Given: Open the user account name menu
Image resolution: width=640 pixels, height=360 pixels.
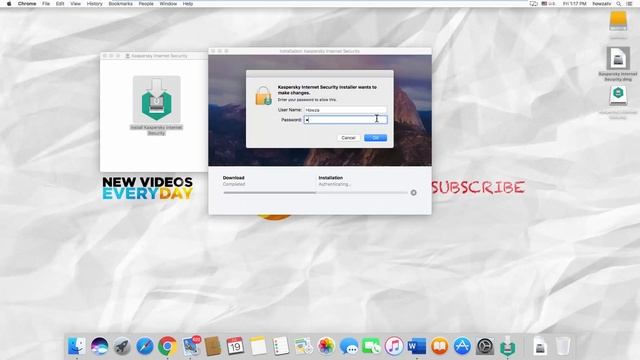Looking at the screenshot, I should coord(602,4).
